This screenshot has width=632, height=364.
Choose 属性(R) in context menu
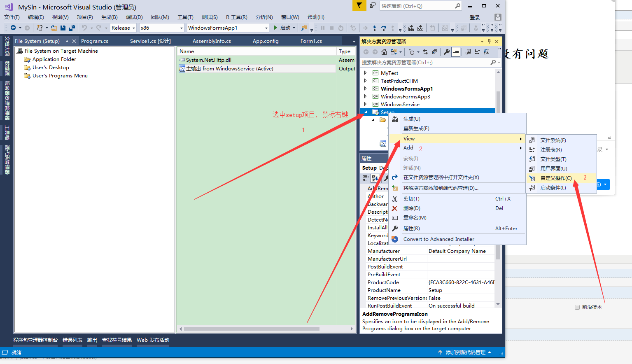click(457, 229)
